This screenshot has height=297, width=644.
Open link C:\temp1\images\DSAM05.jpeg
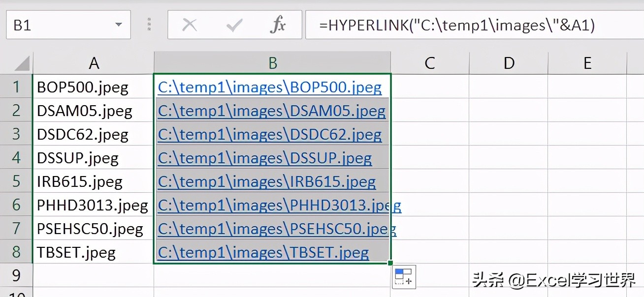[x=271, y=111]
